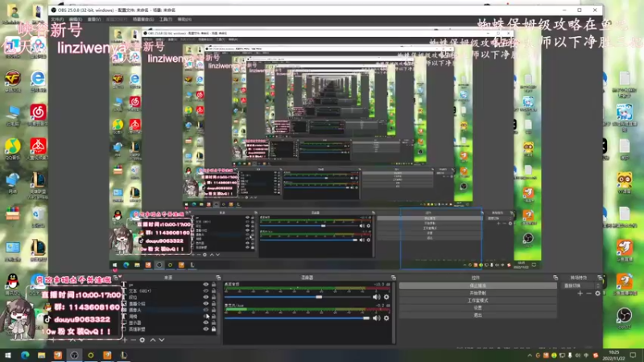The width and height of the screenshot is (644, 362).
Task: Unlock the 英雄联盟 source
Action: point(213,329)
